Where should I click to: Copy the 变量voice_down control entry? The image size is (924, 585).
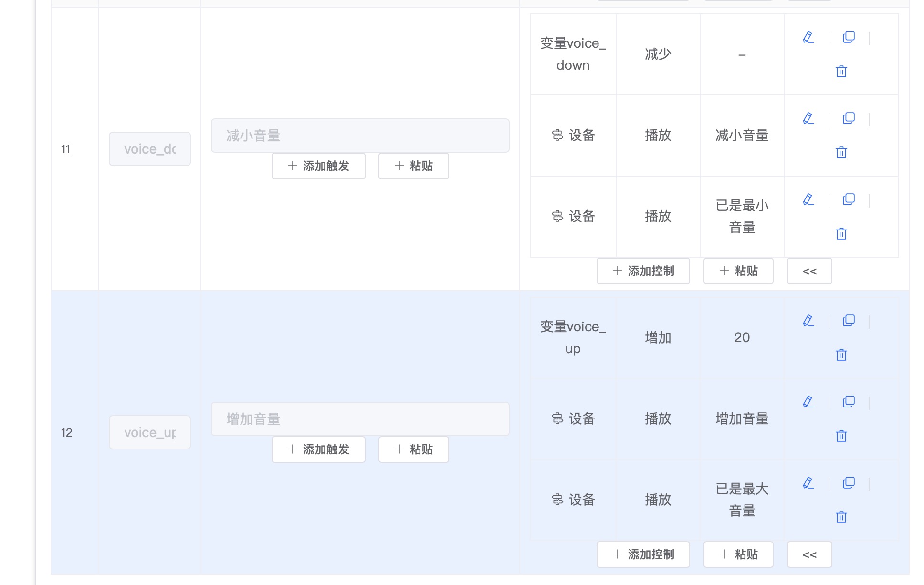(x=848, y=37)
